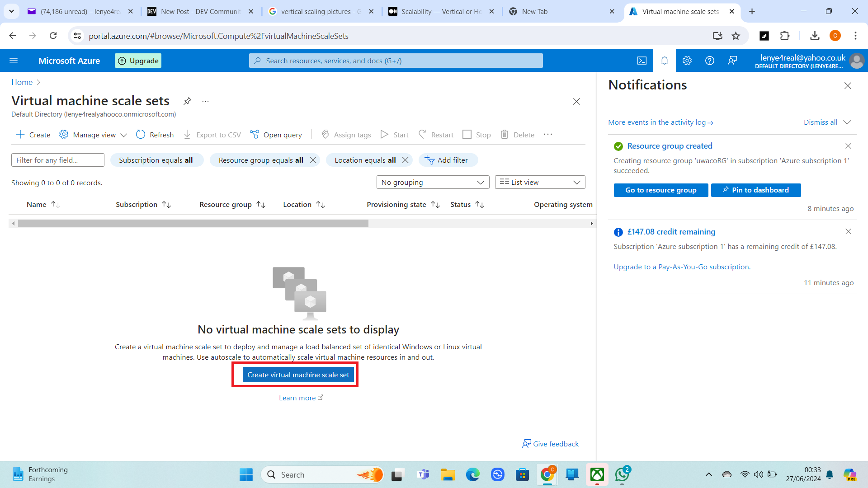
Task: Open the Cloud Shell icon in header
Action: (642, 61)
